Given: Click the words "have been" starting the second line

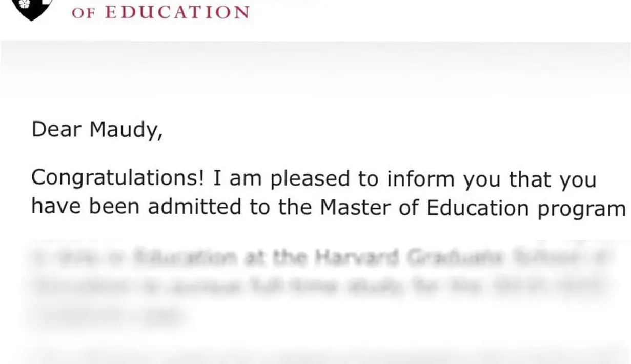Looking at the screenshot, I should 85,207.
